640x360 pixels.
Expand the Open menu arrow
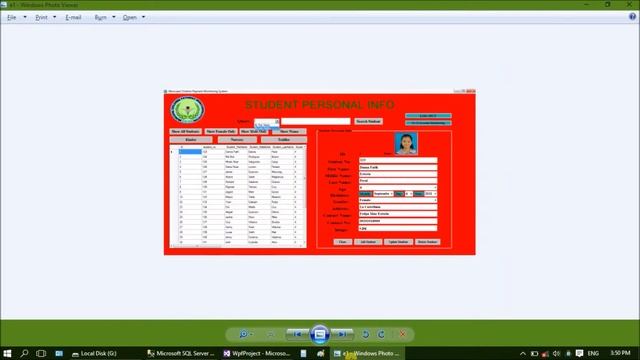pyautogui.click(x=143, y=17)
